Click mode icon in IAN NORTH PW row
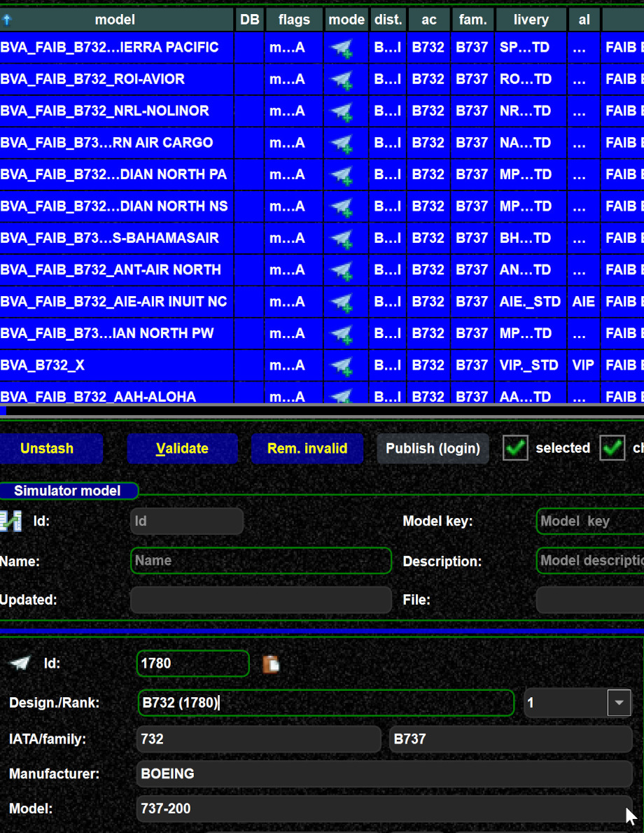Image resolution: width=644 pixels, height=833 pixels. click(x=342, y=336)
